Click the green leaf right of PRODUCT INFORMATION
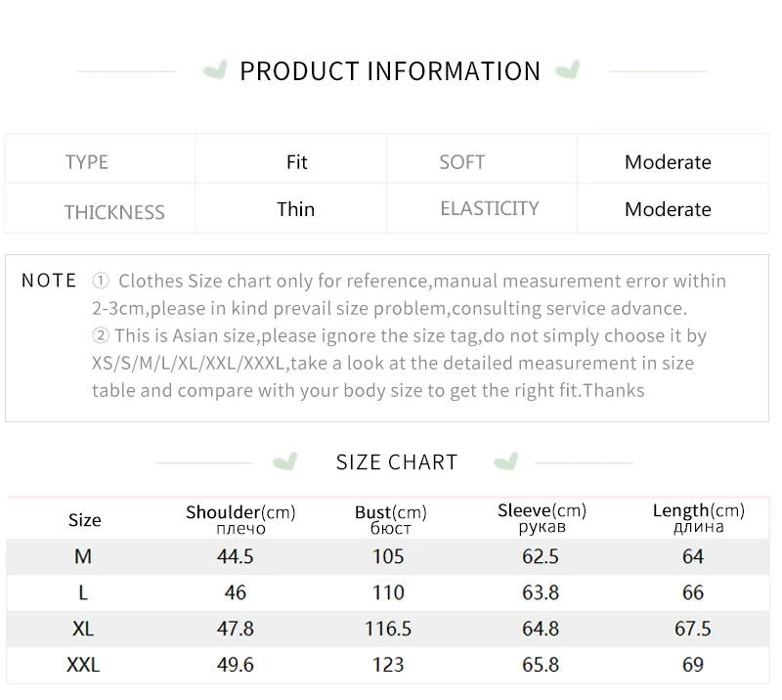The width and height of the screenshot is (782, 700). (567, 70)
